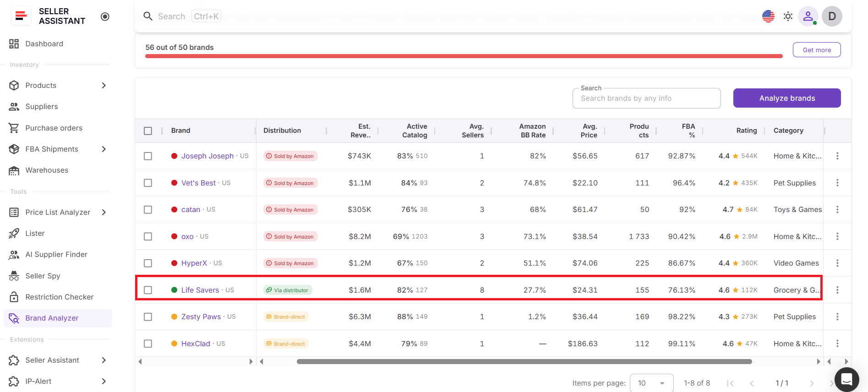
Task: Open row actions menu for oxo
Action: pyautogui.click(x=837, y=237)
